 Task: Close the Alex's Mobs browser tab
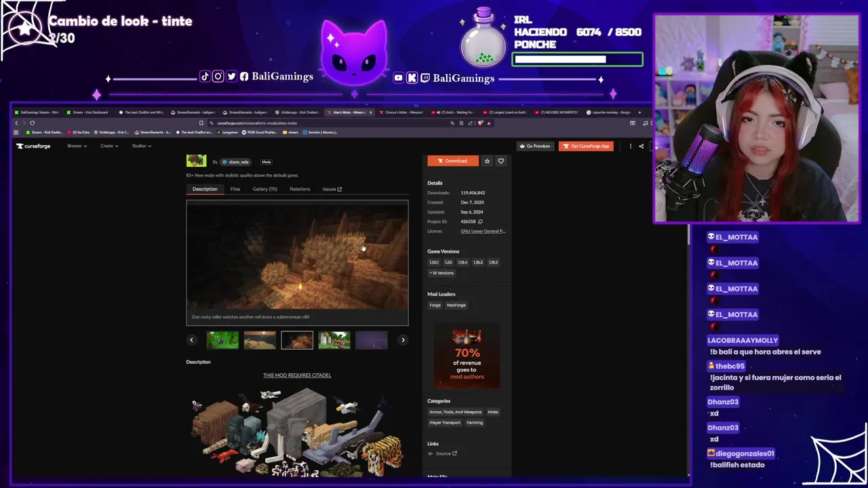[370, 113]
